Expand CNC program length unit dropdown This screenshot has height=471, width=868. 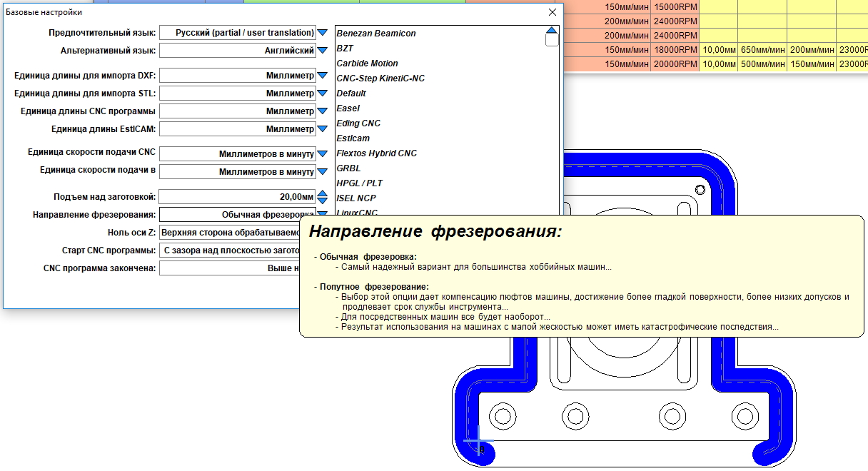tap(323, 111)
